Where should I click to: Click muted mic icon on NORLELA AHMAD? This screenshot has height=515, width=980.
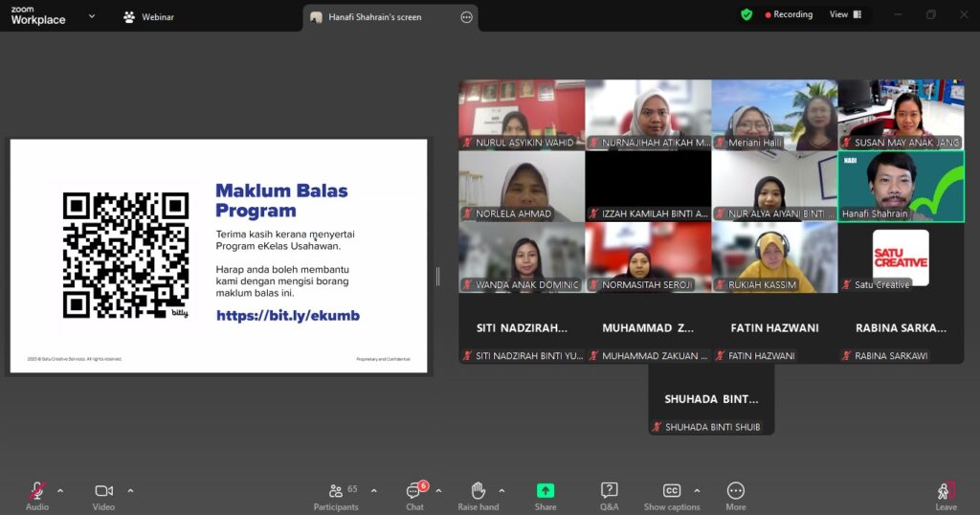[467, 213]
